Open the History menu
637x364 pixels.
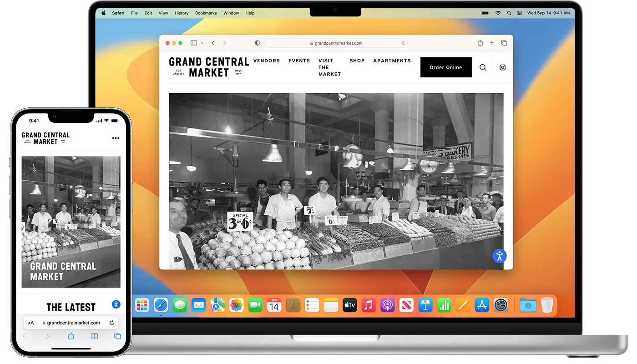pyautogui.click(x=182, y=13)
